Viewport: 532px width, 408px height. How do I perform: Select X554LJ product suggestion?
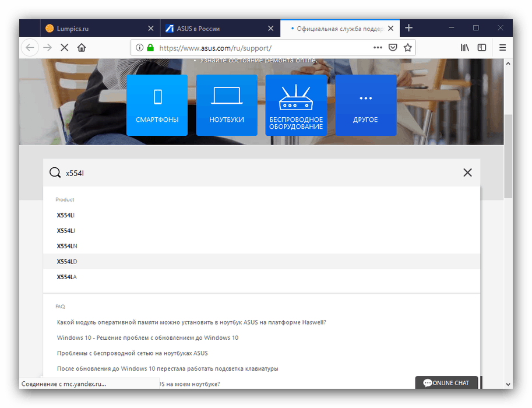point(262,230)
